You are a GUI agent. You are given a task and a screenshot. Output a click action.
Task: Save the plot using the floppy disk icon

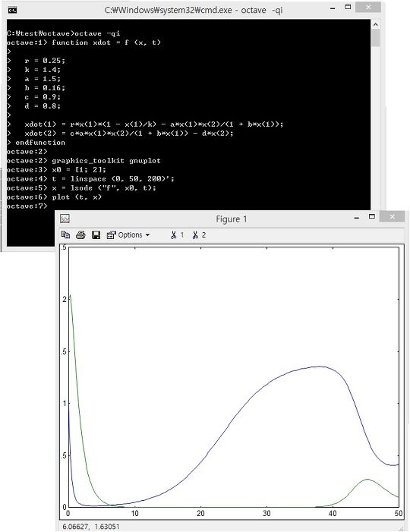click(96, 235)
